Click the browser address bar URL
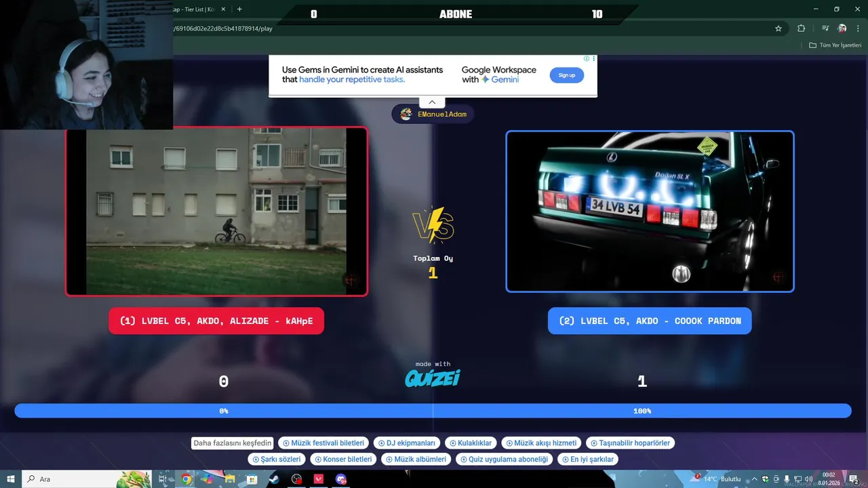868x488 pixels. coord(223,28)
